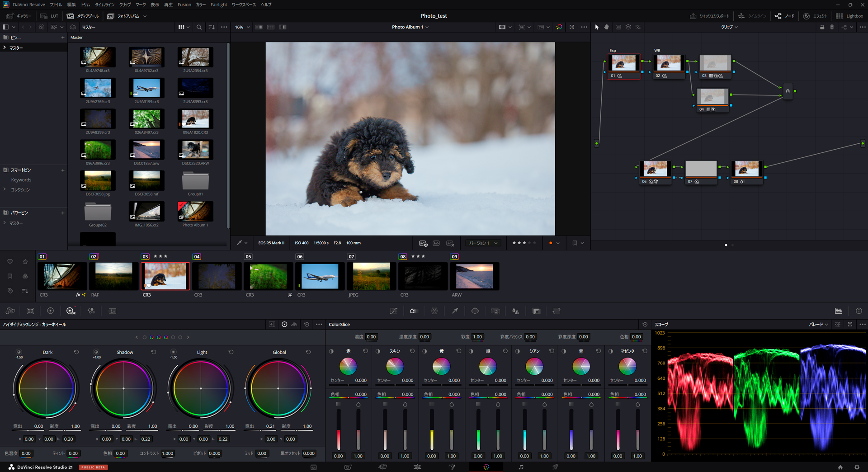Click the クイックエクスポート button

point(709,16)
